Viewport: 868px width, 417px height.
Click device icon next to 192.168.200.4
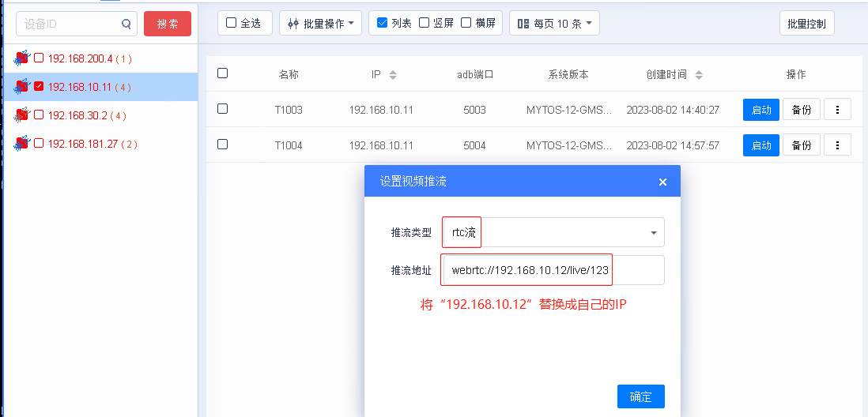[21, 58]
